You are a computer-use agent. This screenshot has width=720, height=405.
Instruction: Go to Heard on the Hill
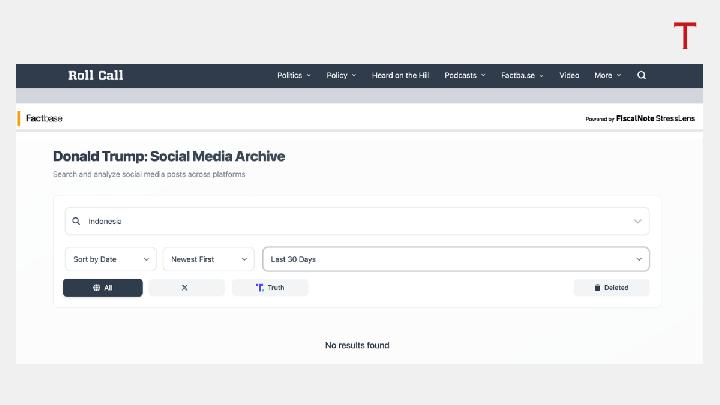pos(400,75)
